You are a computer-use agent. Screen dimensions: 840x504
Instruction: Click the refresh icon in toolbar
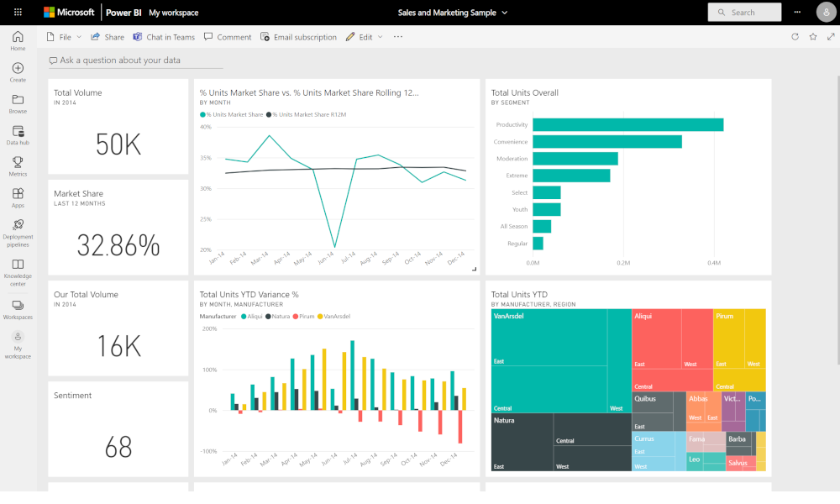coord(795,36)
